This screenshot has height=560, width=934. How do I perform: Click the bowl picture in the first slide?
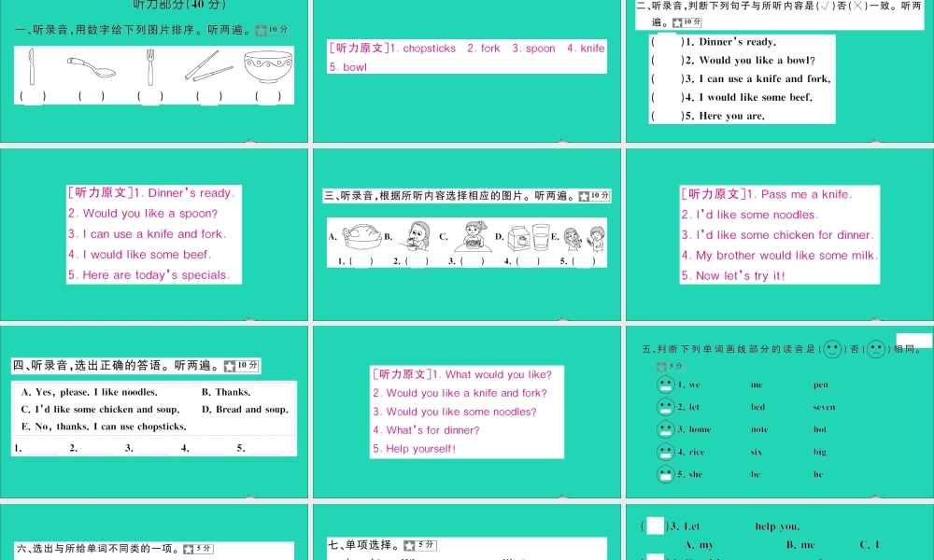[x=268, y=66]
